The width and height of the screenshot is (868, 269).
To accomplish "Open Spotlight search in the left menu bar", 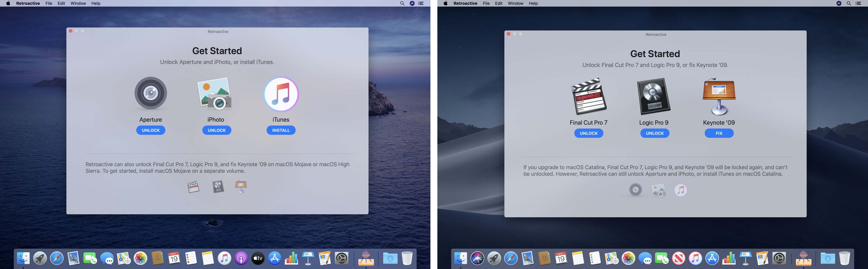I will pyautogui.click(x=402, y=3).
